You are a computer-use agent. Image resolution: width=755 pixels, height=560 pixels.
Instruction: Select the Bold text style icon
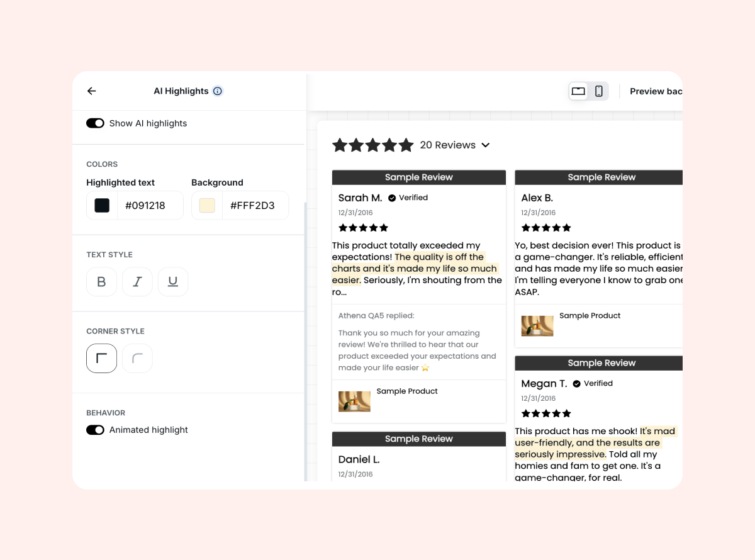click(x=101, y=281)
